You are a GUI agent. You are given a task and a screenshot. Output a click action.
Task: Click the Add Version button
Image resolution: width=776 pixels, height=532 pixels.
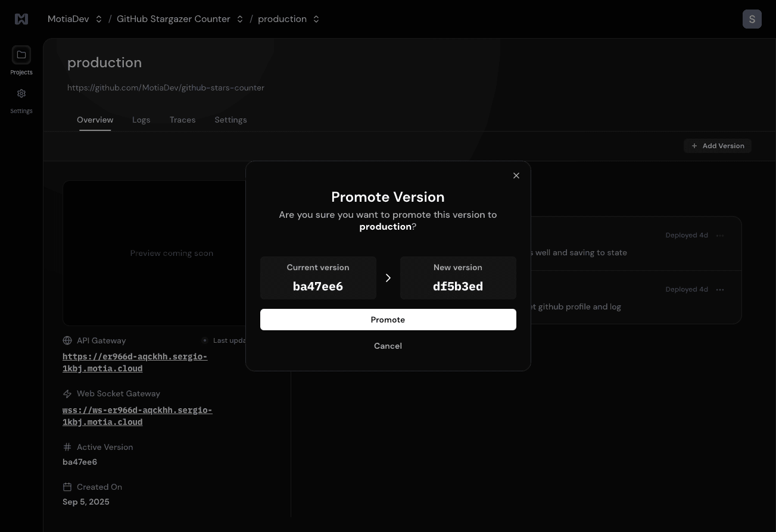point(717,146)
